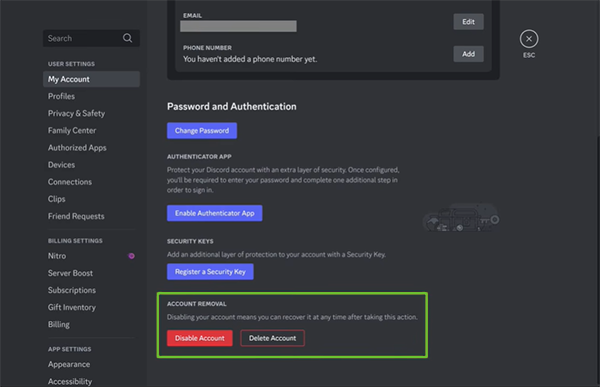The image size is (600, 387).
Task: Open Subscriptions settings
Action: 91,290
